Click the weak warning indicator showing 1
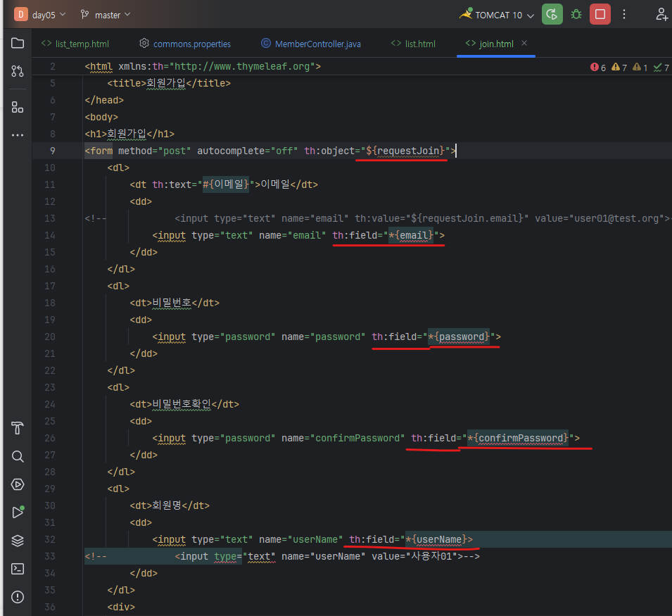Image resolution: width=672 pixels, height=616 pixels. pyautogui.click(x=640, y=68)
